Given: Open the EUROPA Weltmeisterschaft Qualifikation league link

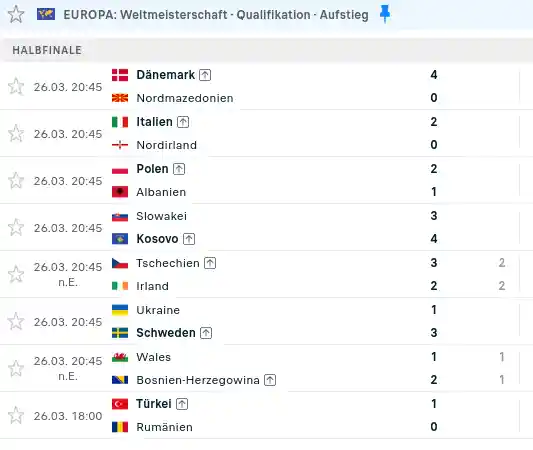Looking at the screenshot, I should 216,15.
